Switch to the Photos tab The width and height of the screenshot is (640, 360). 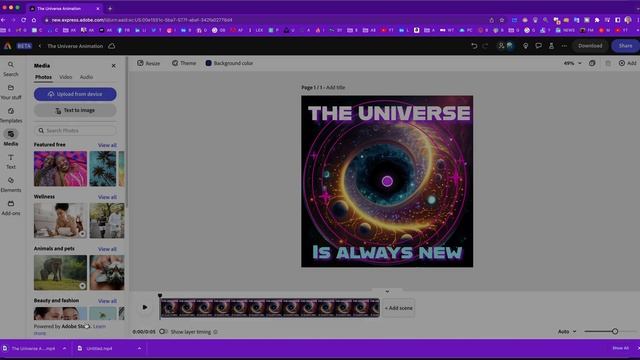tap(43, 77)
